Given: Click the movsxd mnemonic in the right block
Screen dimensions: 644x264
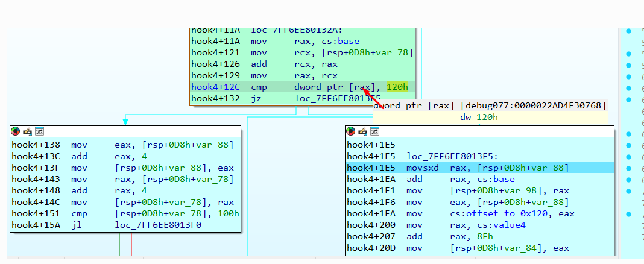Looking at the screenshot, I should tap(422, 168).
